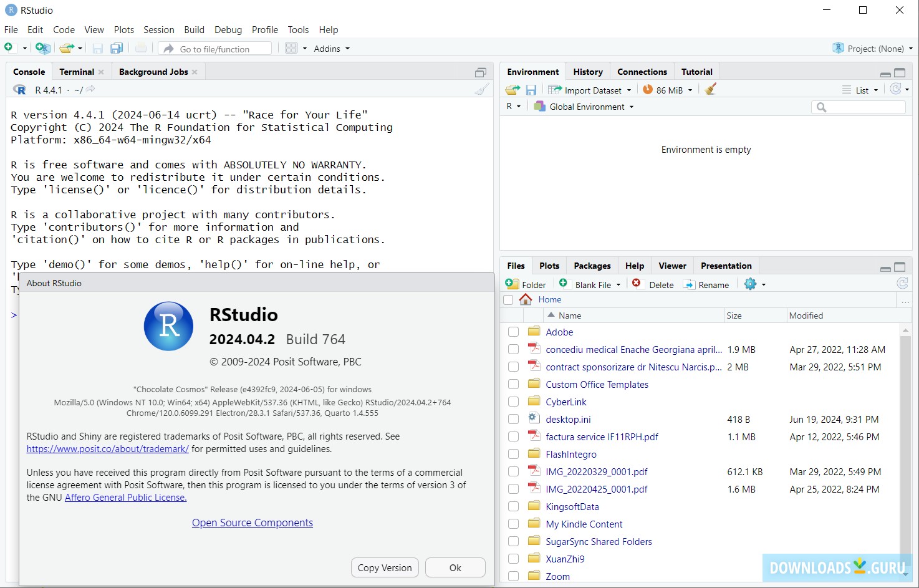
Task: Click the Copy Version button
Action: [384, 567]
